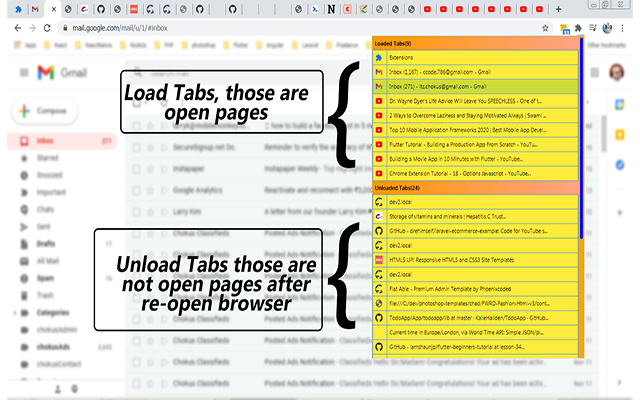
Task: Get add-ons with the side panel plus
Action: pyautogui.click(x=620, y=213)
